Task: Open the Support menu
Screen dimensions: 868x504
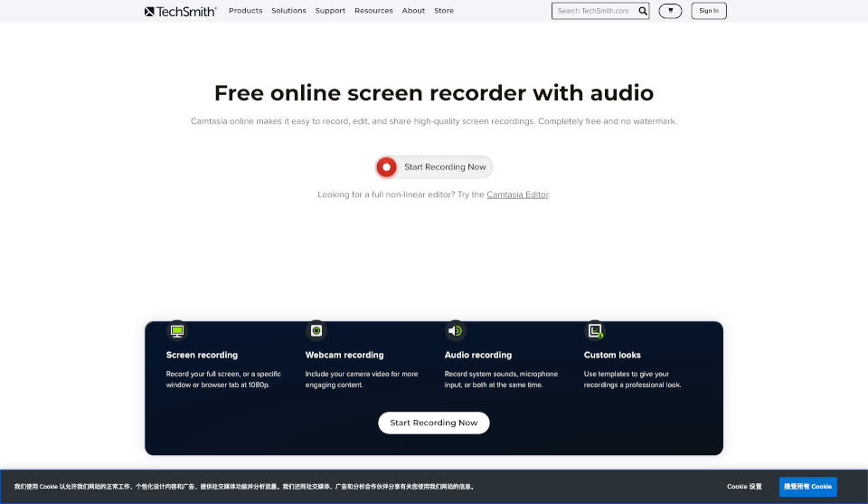Action: [330, 11]
